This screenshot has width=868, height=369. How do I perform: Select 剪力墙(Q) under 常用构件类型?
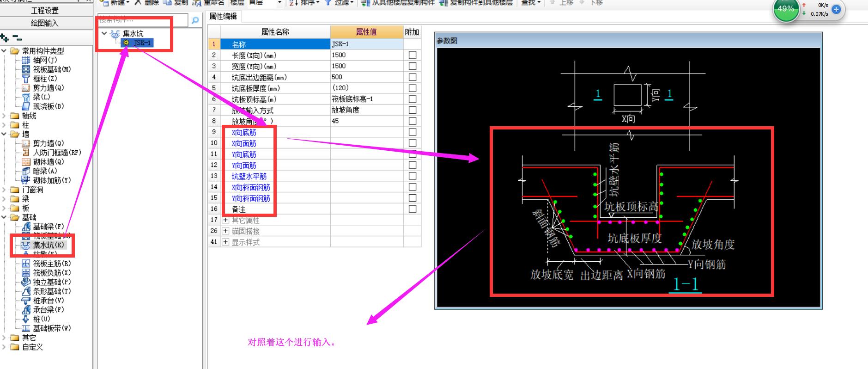pos(48,88)
